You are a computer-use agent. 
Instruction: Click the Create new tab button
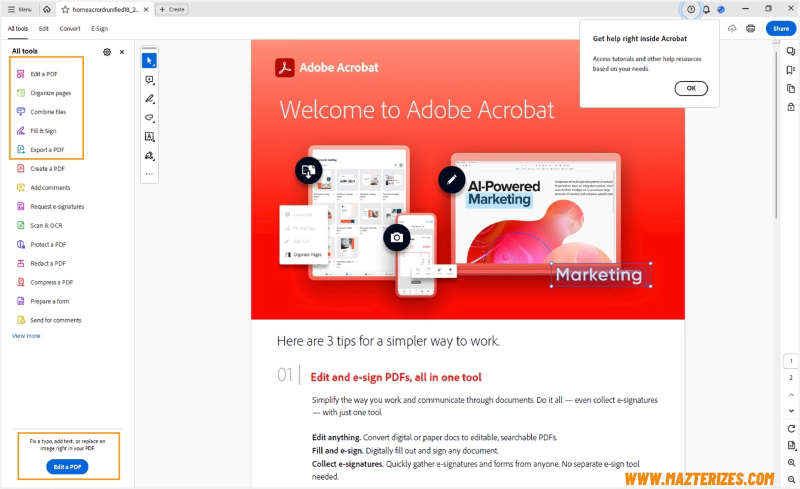[172, 9]
